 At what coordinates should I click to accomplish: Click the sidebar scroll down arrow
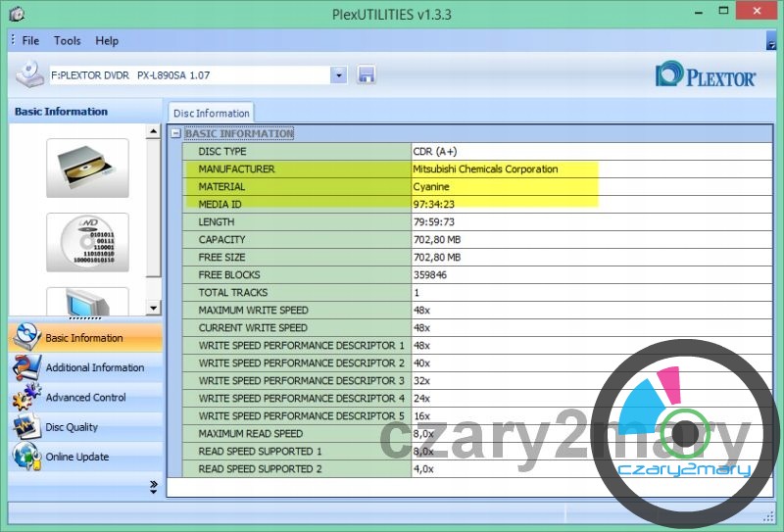pyautogui.click(x=153, y=308)
